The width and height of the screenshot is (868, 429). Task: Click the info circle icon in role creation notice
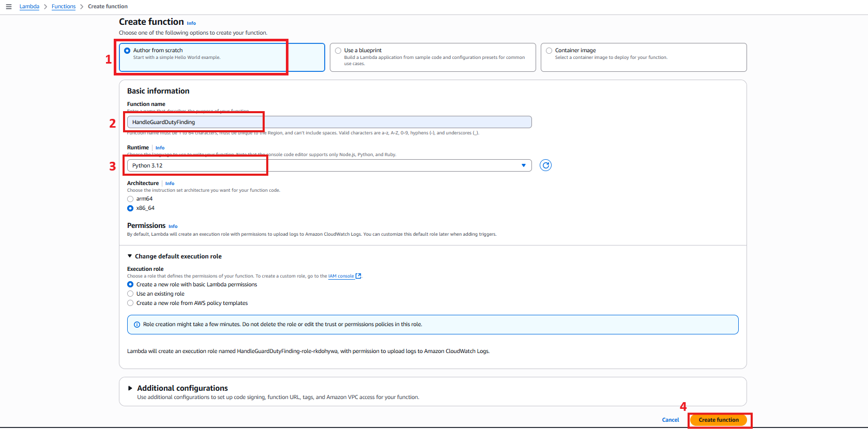click(x=137, y=325)
